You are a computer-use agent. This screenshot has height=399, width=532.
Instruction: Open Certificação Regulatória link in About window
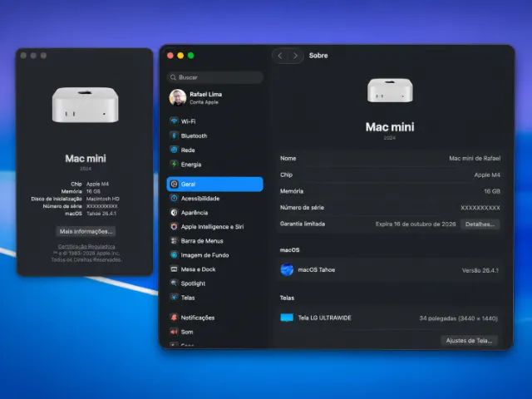(86, 247)
